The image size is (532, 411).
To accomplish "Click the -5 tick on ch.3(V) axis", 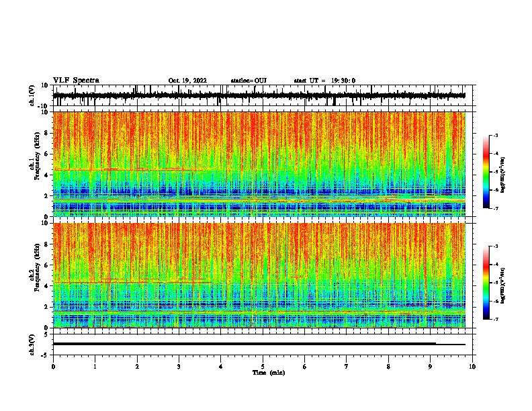I will 45,355.
